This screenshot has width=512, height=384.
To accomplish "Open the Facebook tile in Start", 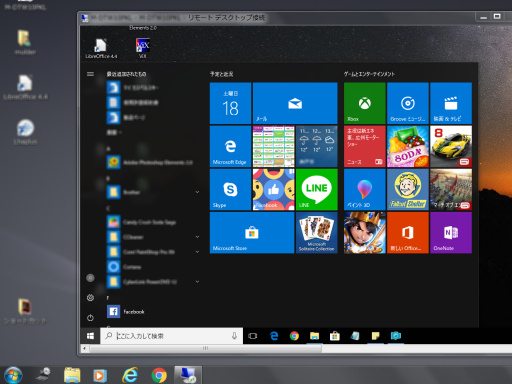I will tap(274, 189).
